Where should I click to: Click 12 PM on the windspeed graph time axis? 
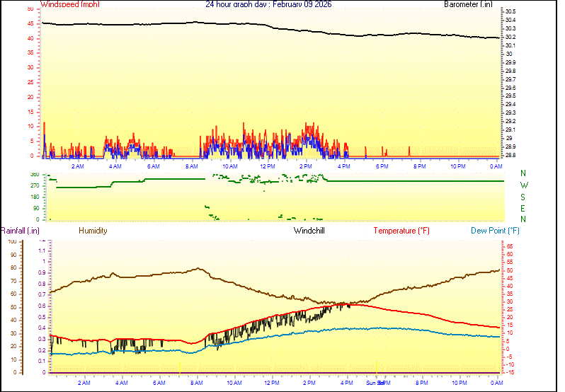268,166
